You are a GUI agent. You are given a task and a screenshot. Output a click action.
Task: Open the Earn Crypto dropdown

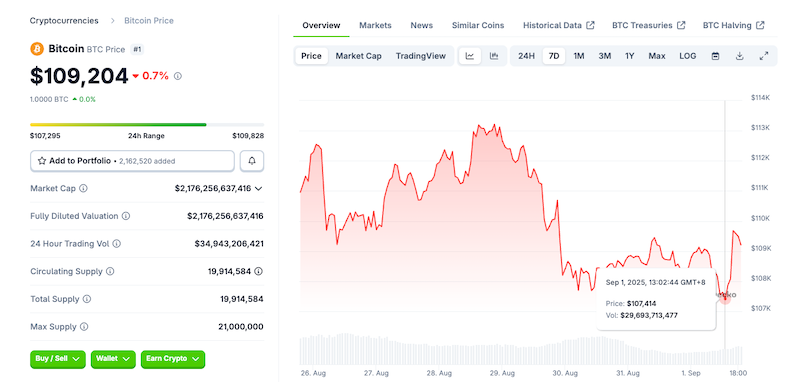coord(173,359)
